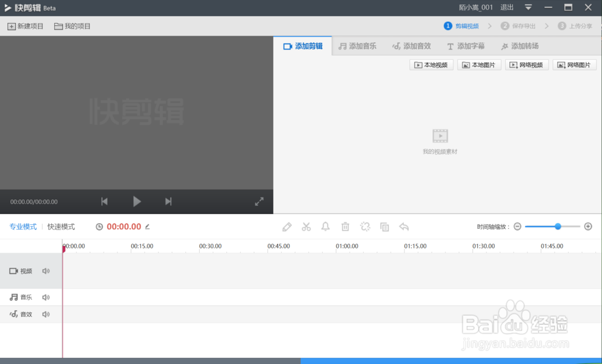The image size is (602, 364).
Task: Toggle the 音效 track sound off
Action: (46, 313)
